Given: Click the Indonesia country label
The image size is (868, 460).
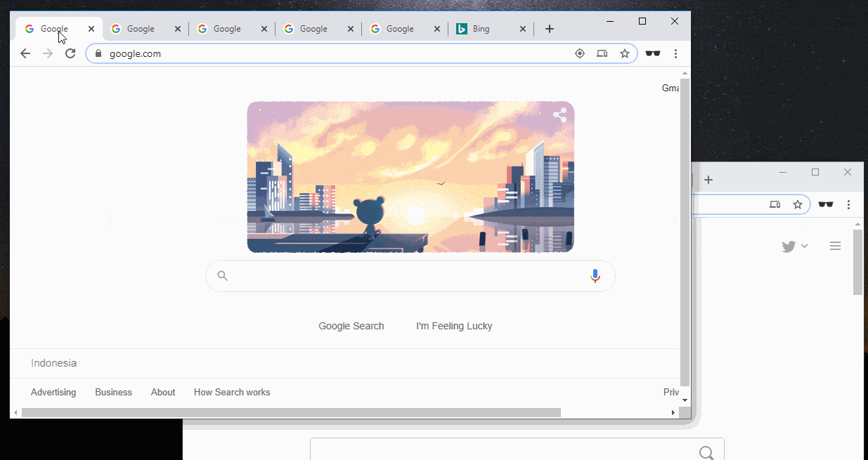Looking at the screenshot, I should tap(53, 363).
